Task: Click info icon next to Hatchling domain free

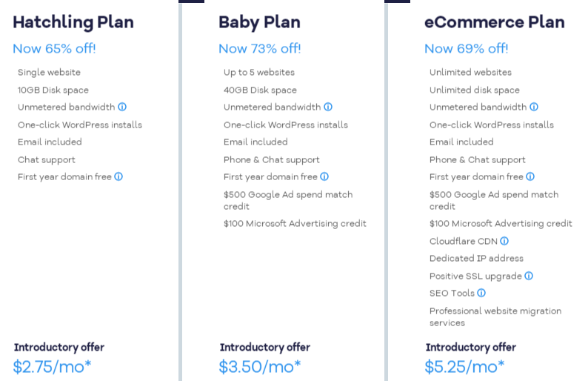Action: point(118,177)
